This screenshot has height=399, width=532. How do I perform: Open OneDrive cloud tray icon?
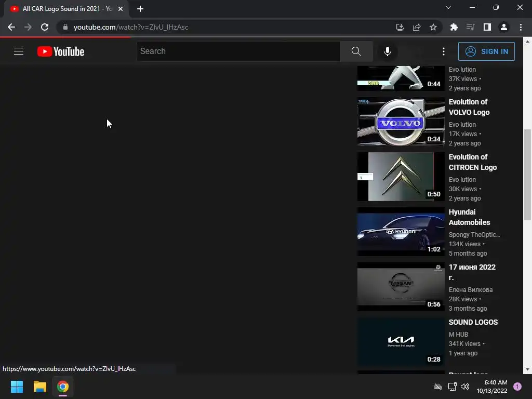coord(438,387)
